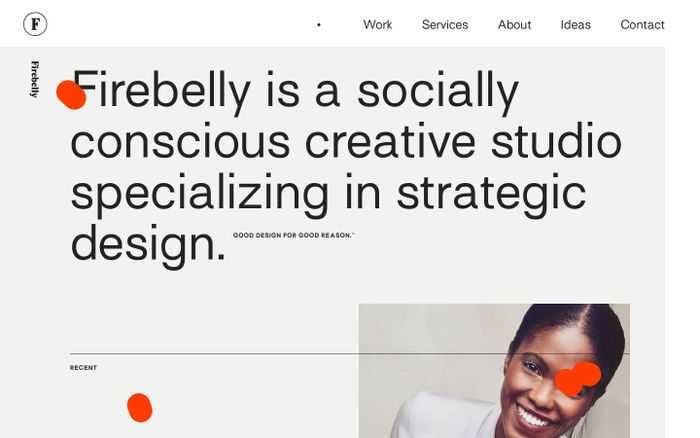Image resolution: width=700 pixels, height=438 pixels.
Task: Click the orange blob beside the headline's first letter
Action: [x=71, y=95]
